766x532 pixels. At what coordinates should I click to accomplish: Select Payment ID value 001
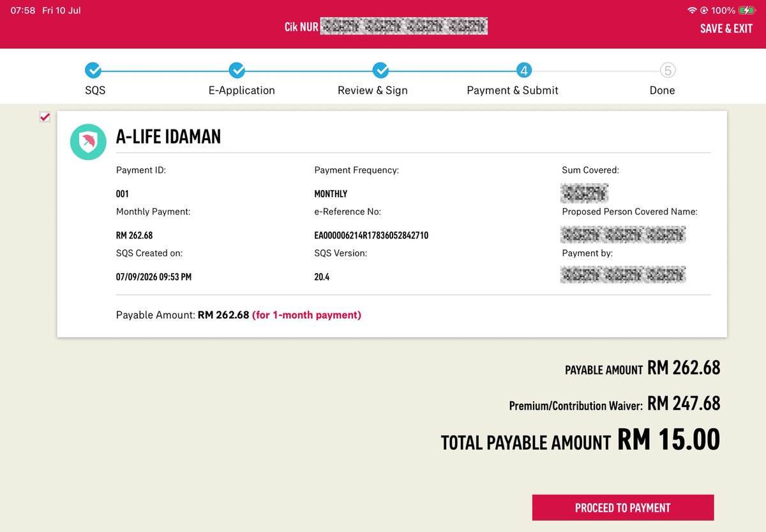pyautogui.click(x=123, y=194)
